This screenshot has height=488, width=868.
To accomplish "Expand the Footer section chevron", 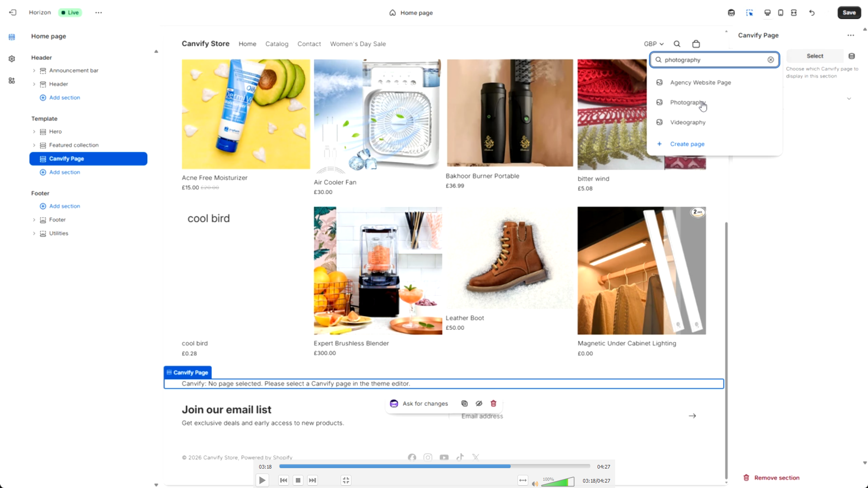I will click(x=34, y=220).
